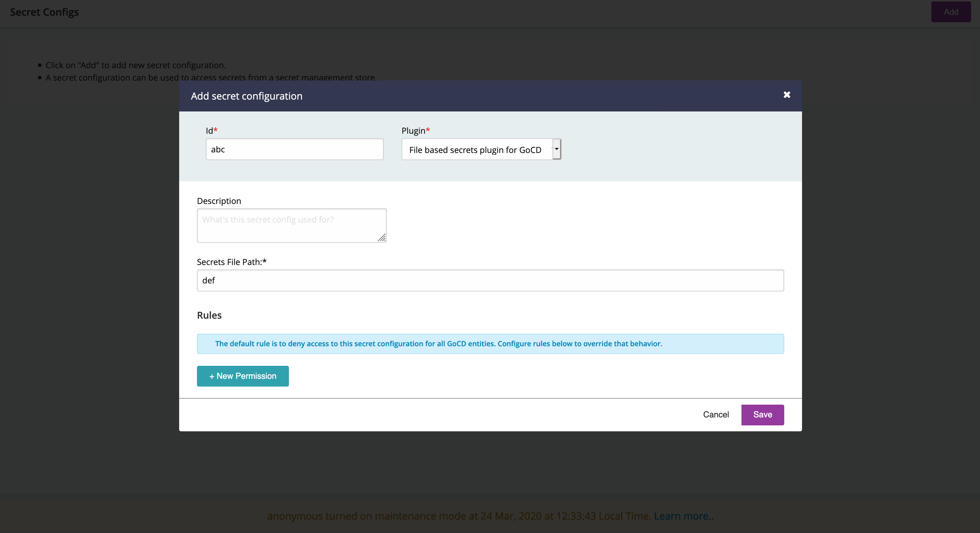980x533 pixels.
Task: Open the Learn more link about maintenance mode
Action: 684,516
